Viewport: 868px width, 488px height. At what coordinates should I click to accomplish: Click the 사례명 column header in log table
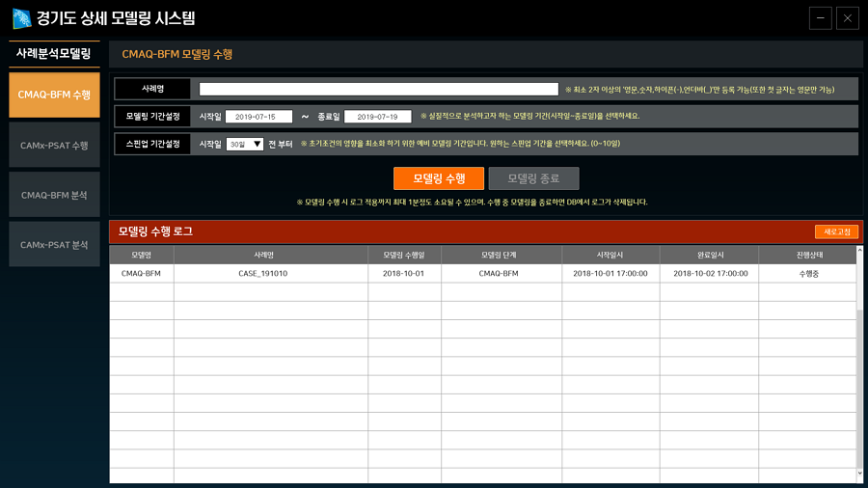coord(271,255)
